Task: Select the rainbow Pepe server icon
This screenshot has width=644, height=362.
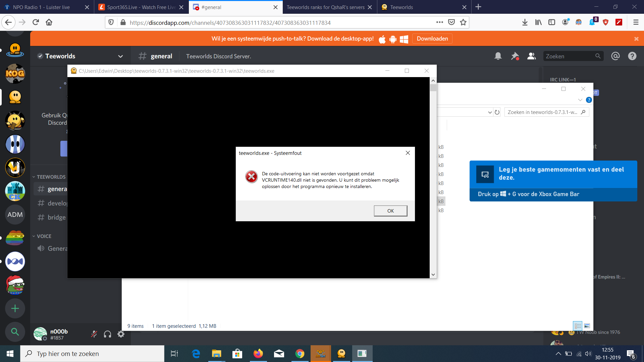Action: [15, 238]
